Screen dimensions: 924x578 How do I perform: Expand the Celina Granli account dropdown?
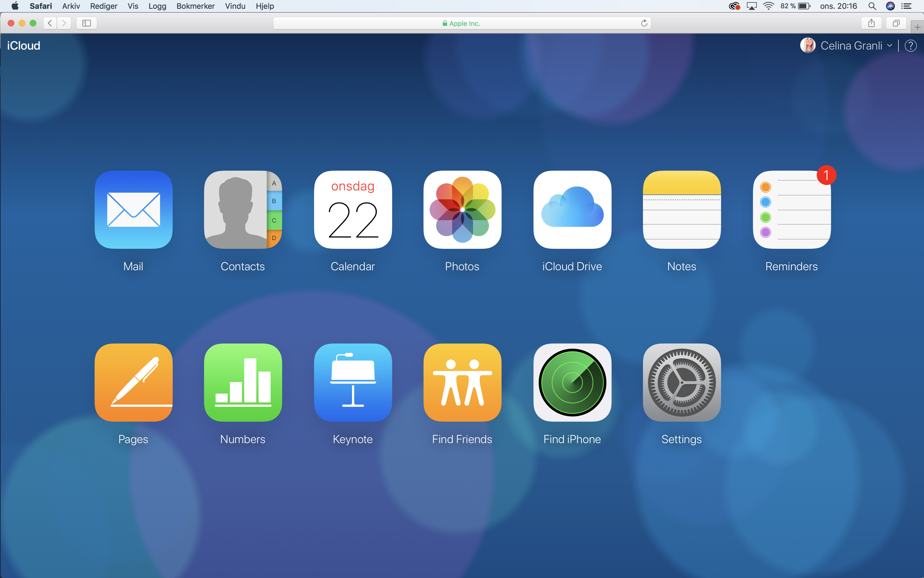pyautogui.click(x=890, y=46)
